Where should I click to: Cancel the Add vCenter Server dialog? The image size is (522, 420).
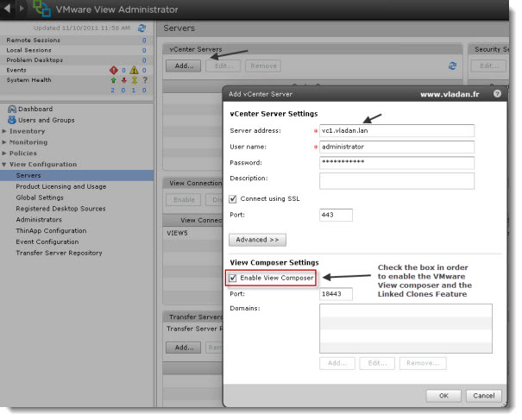click(484, 396)
